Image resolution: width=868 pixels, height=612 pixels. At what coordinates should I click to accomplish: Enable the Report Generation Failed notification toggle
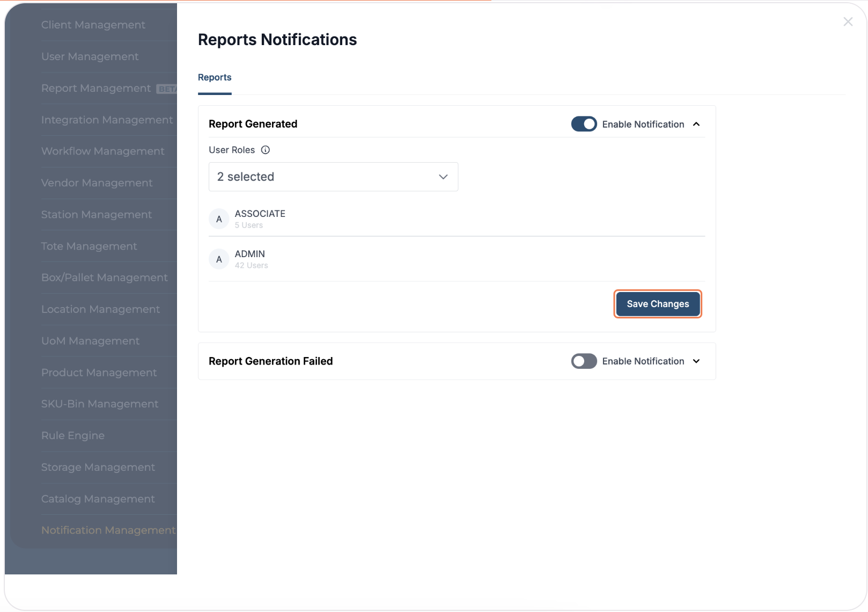584,361
